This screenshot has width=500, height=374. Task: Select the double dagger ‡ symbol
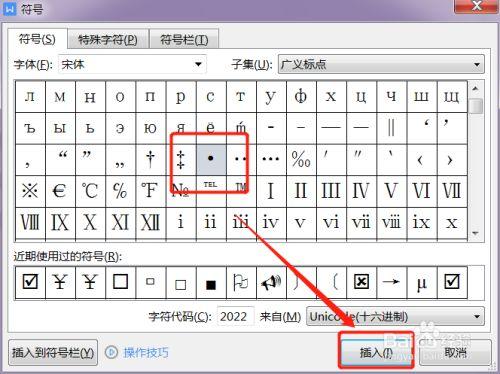tap(181, 159)
